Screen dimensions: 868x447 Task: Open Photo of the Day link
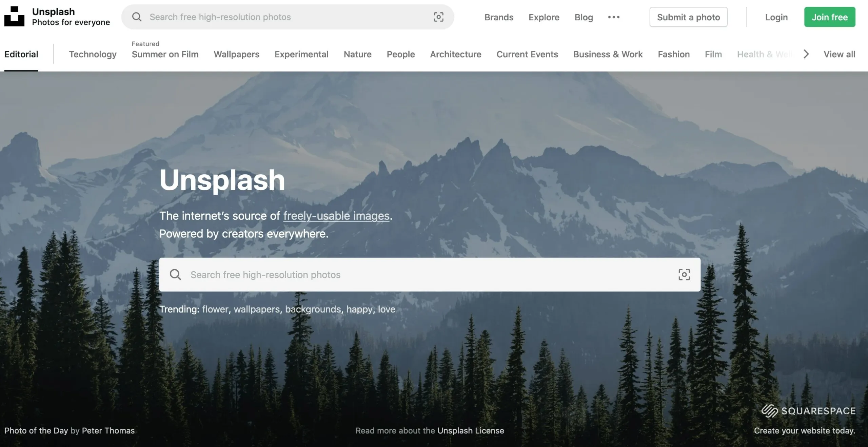tap(36, 430)
